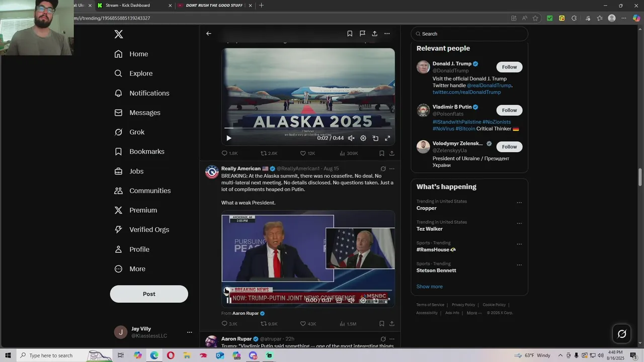The width and height of the screenshot is (644, 362).
Task: Open Grok in the sidebar
Action: click(x=129, y=132)
